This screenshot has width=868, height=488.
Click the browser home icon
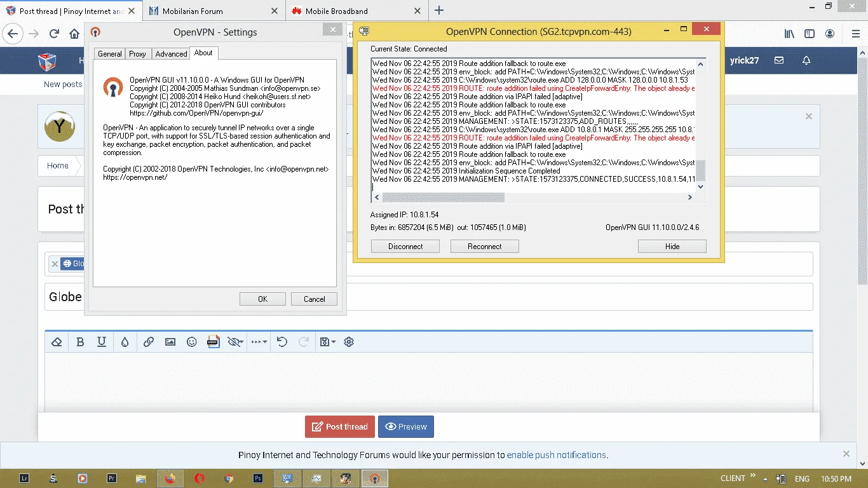74,34
